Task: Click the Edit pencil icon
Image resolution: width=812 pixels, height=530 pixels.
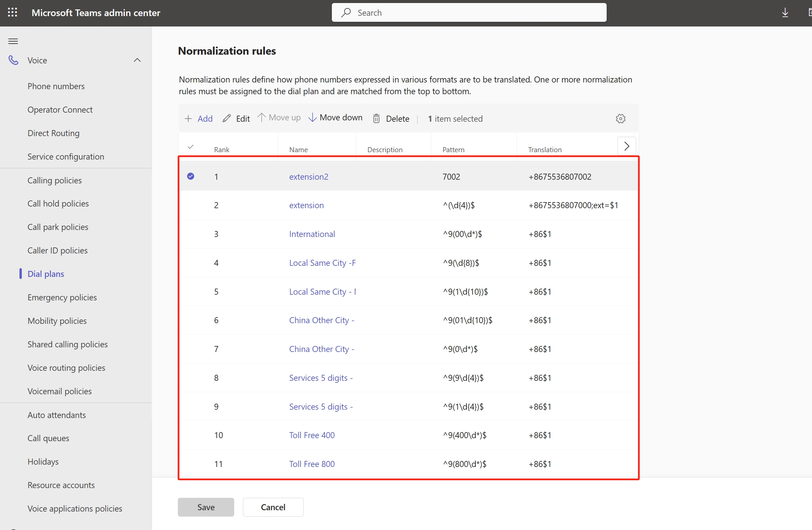Action: (x=226, y=118)
